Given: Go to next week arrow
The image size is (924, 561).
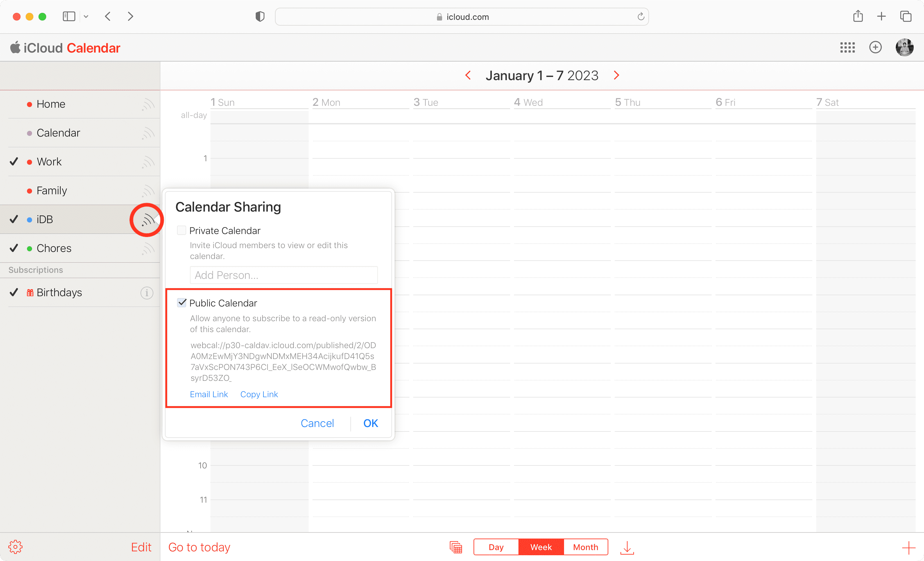Looking at the screenshot, I should coord(616,75).
